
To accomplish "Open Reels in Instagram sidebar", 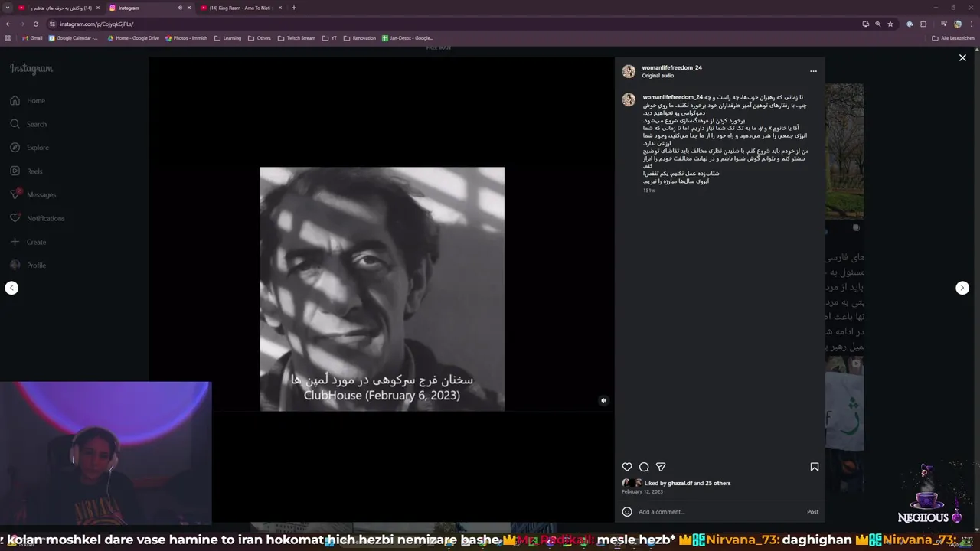I will pos(26,171).
